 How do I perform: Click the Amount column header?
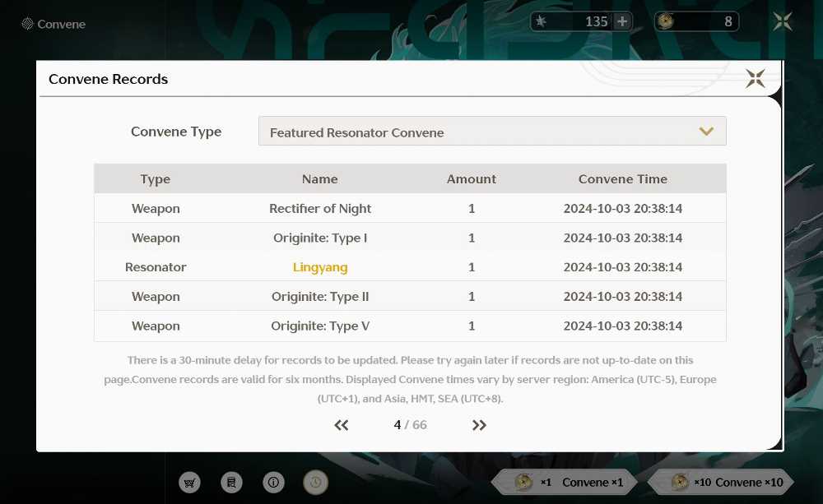tap(472, 179)
